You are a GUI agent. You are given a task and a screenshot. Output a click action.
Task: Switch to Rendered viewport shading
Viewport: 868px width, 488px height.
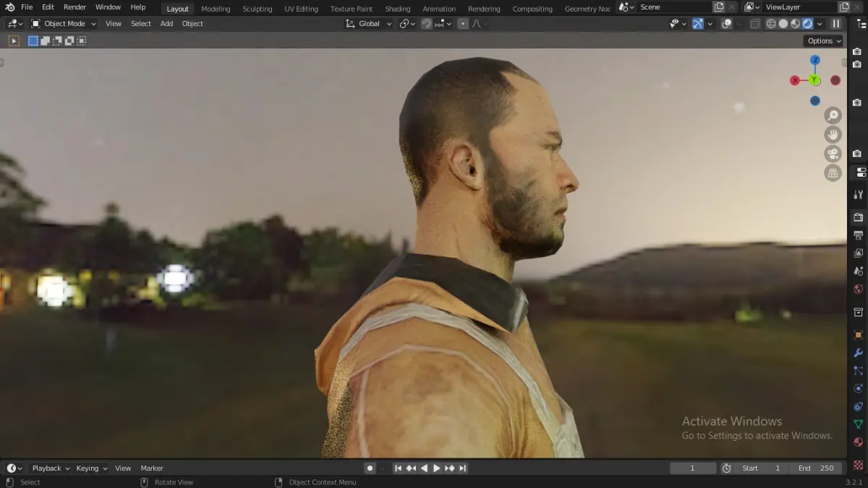coord(808,23)
